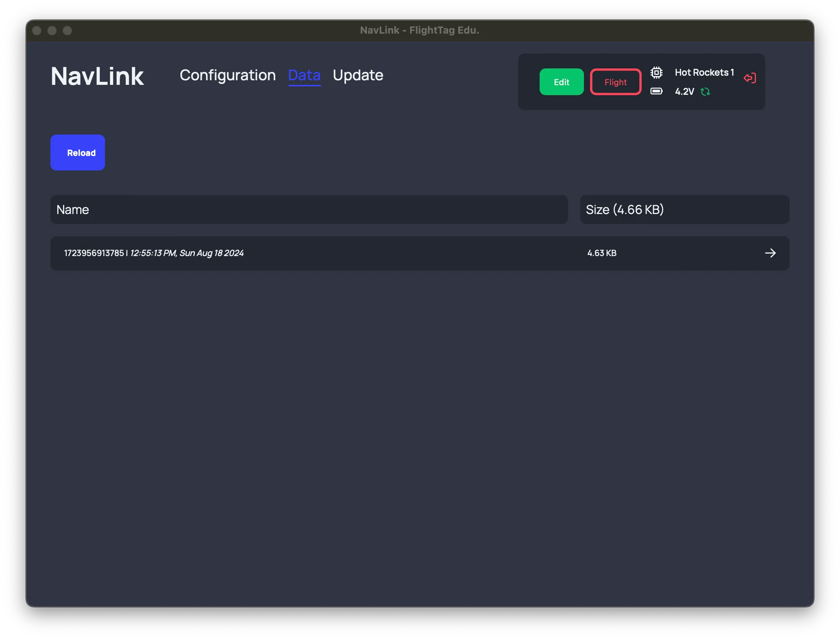Switch the device into Edit mode
Image resolution: width=840 pixels, height=639 pixels.
561,81
